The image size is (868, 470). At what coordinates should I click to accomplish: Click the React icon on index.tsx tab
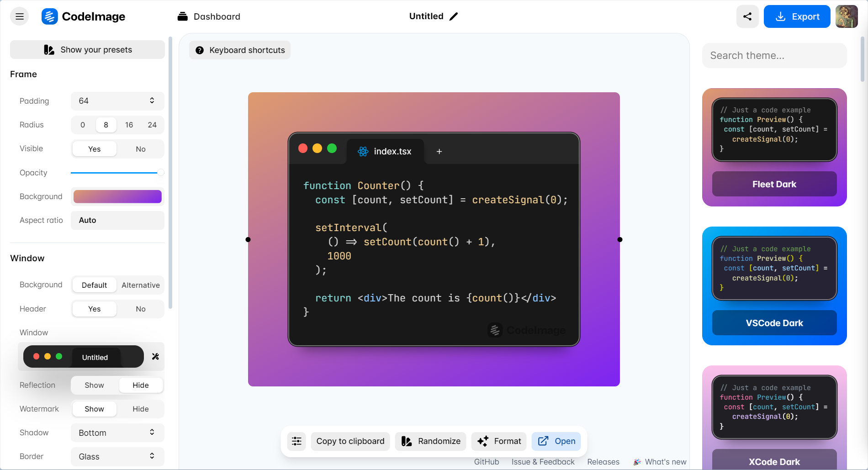pyautogui.click(x=363, y=152)
